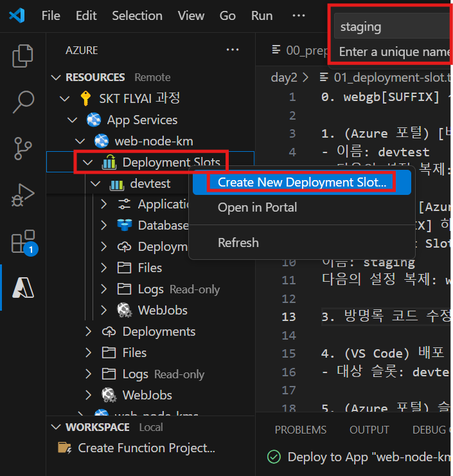Click the Databases cylinder icon
453x476 pixels.
[x=125, y=225]
